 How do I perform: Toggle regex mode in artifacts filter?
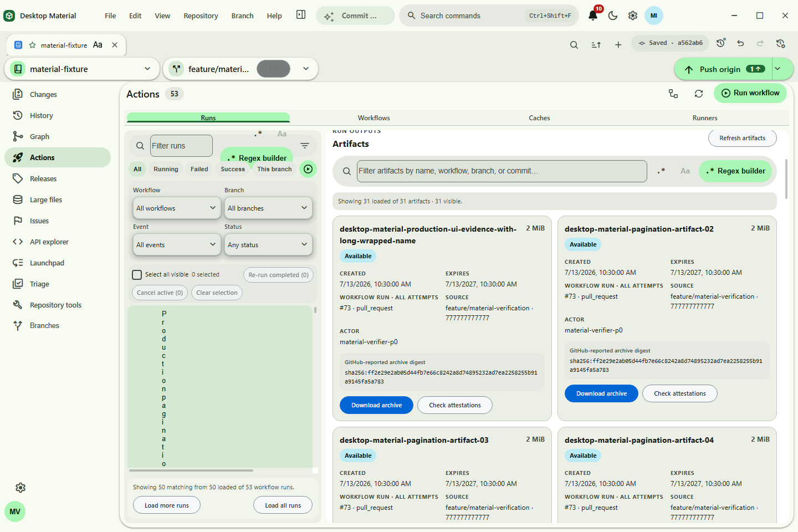[661, 171]
